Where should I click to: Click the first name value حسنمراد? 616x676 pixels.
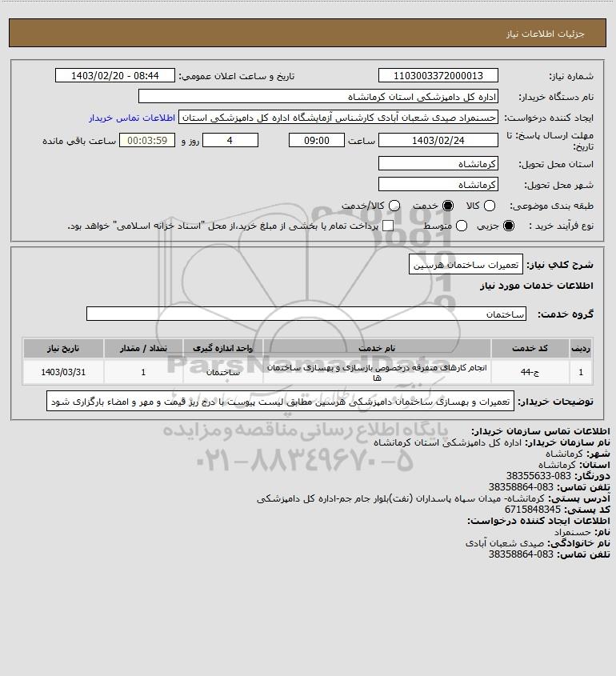573,532
